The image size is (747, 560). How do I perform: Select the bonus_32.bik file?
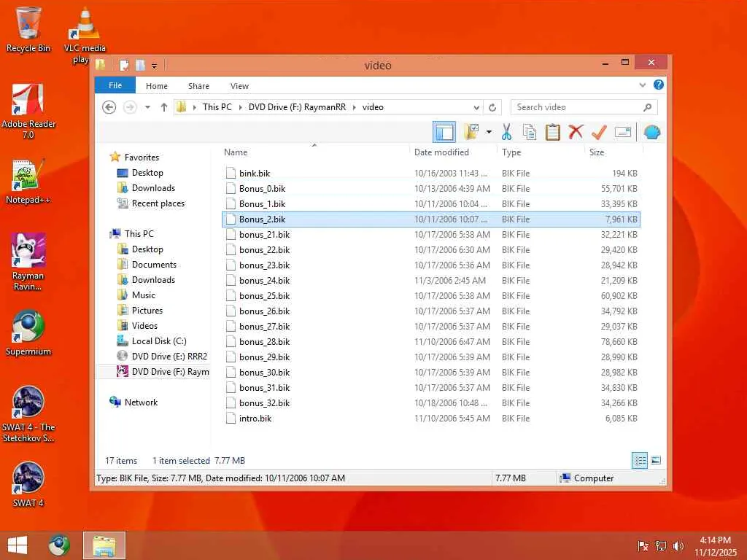tap(430, 402)
